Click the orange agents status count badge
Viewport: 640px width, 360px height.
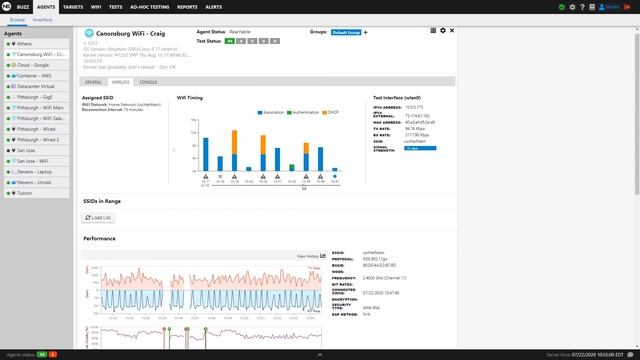[x=53, y=355]
